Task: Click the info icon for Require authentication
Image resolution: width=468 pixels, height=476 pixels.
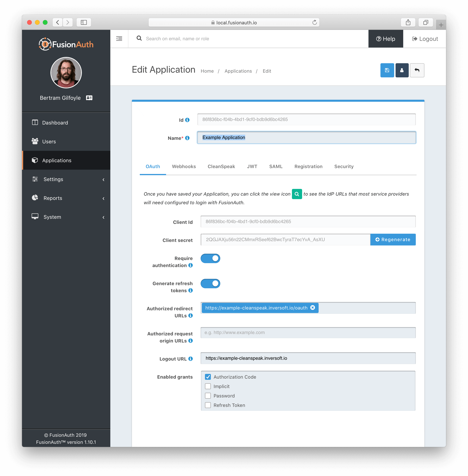Action: 190,265
